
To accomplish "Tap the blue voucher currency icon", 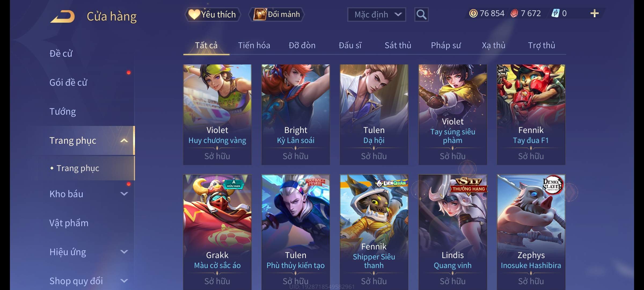I will pyautogui.click(x=555, y=13).
